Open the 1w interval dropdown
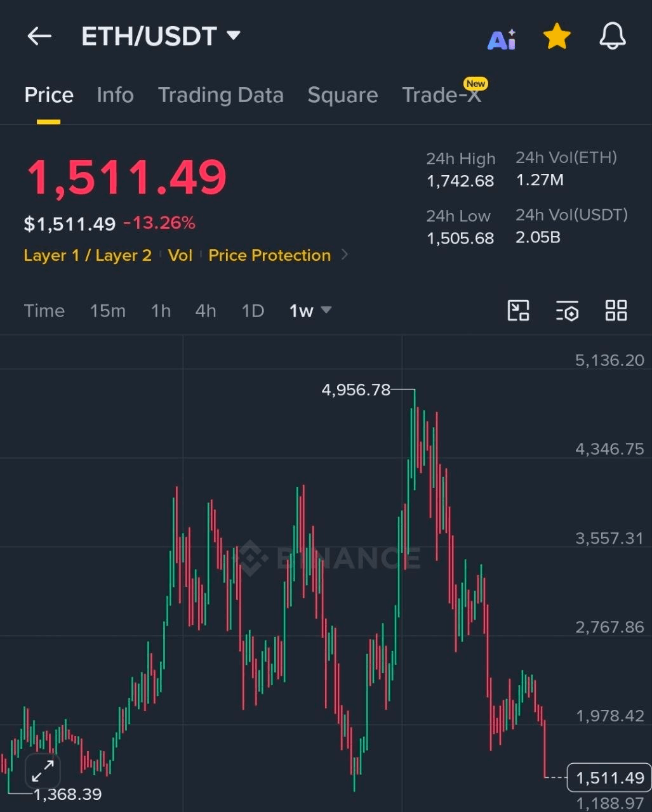The image size is (652, 812). click(310, 311)
